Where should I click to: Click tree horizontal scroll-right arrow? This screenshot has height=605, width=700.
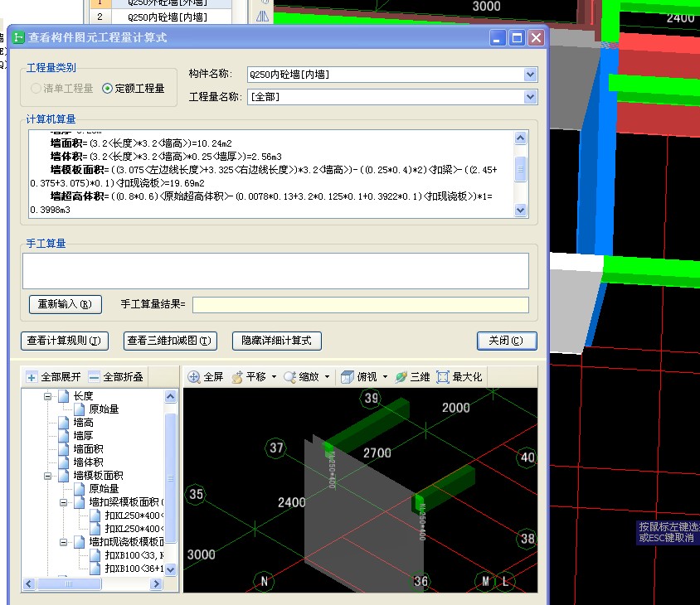[x=156, y=583]
